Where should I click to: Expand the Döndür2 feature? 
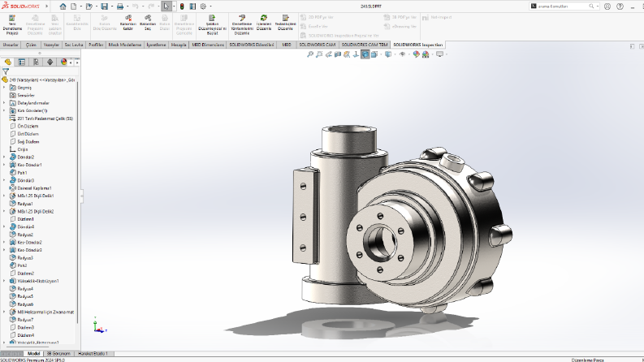tap(4, 157)
